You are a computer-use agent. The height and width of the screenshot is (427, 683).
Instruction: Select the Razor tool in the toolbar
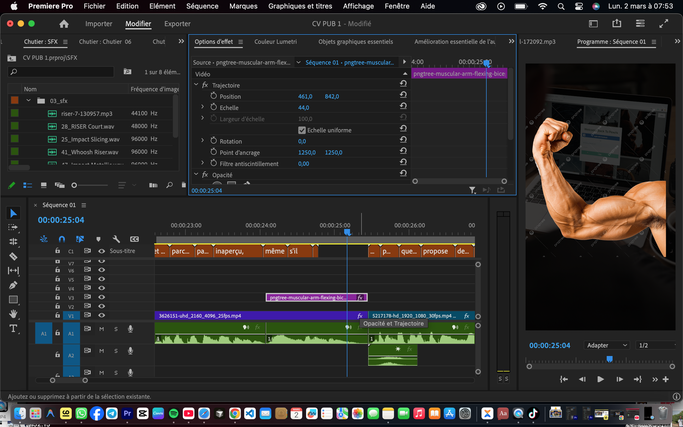click(x=13, y=256)
